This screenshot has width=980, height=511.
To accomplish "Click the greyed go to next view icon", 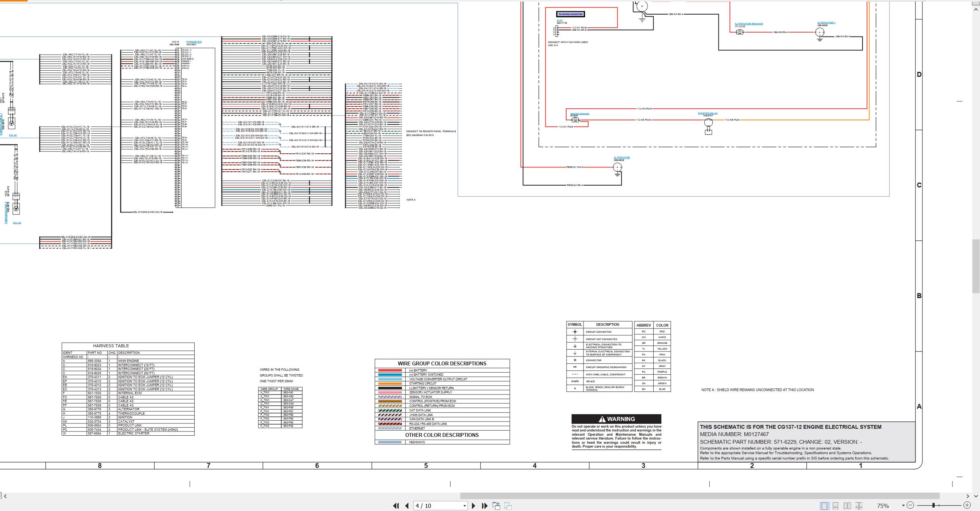I will tap(508, 506).
